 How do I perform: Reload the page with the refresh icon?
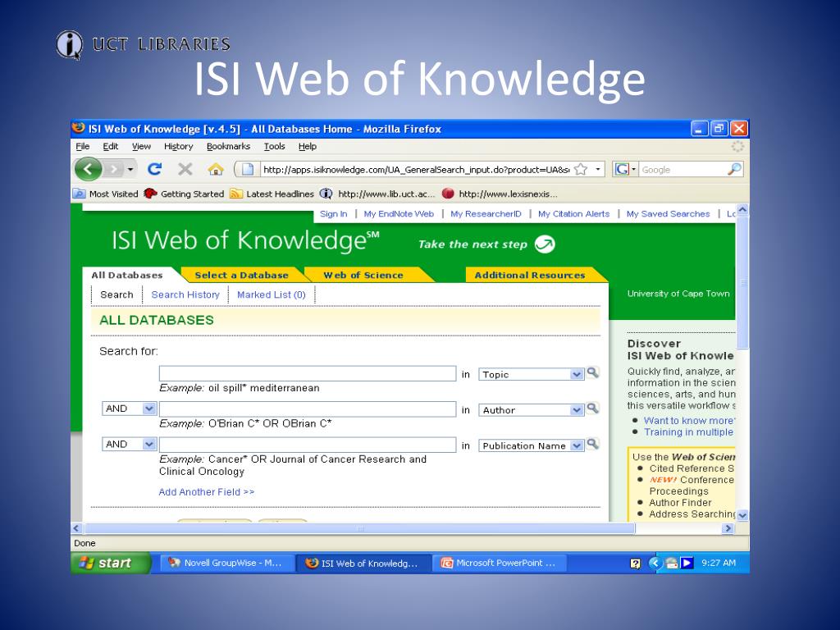tap(154, 169)
